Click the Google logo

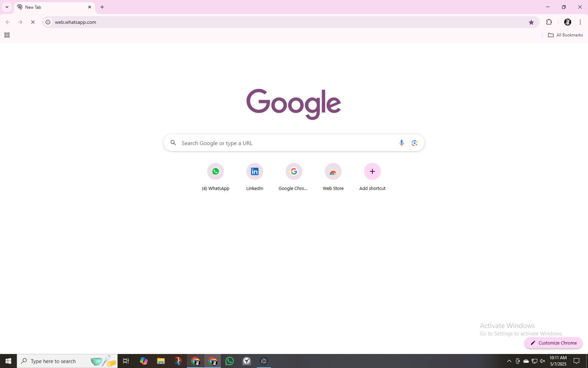pos(294,104)
